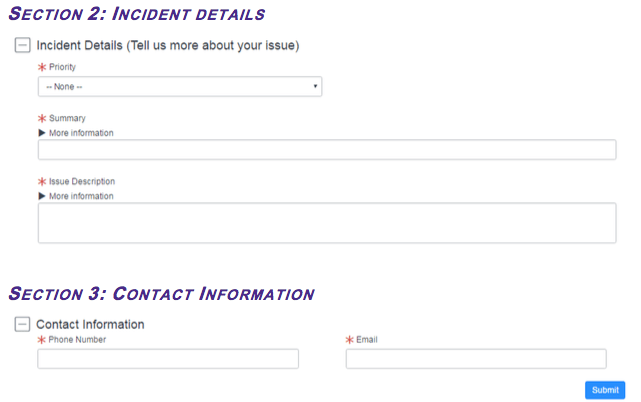The width and height of the screenshot is (641, 402).
Task: Click the red asterisk beside Issue Description
Action: coord(42,182)
